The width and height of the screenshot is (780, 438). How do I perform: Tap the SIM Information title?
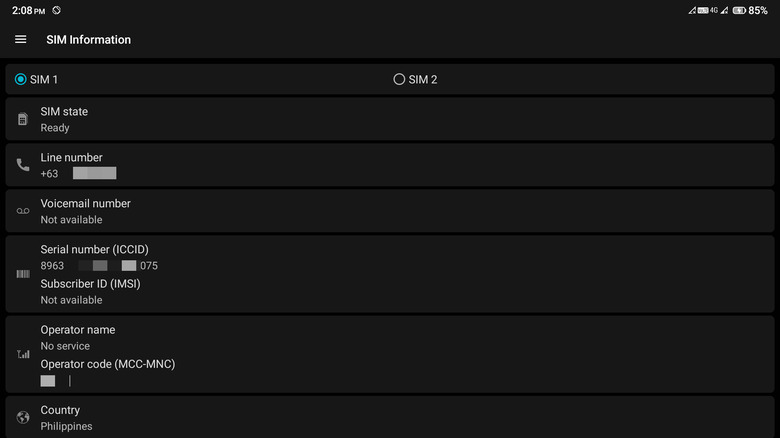(88, 40)
